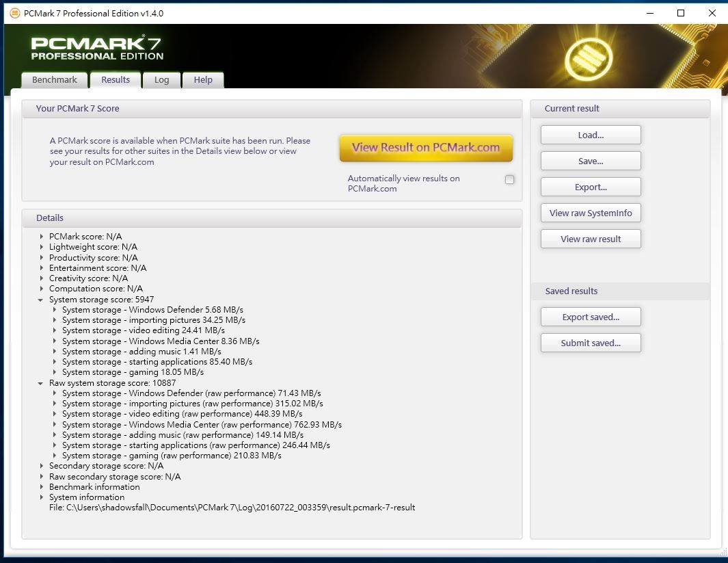Expand importing pictures raw performance 315.02 MB/s
This screenshot has height=563, width=728.
[x=54, y=404]
